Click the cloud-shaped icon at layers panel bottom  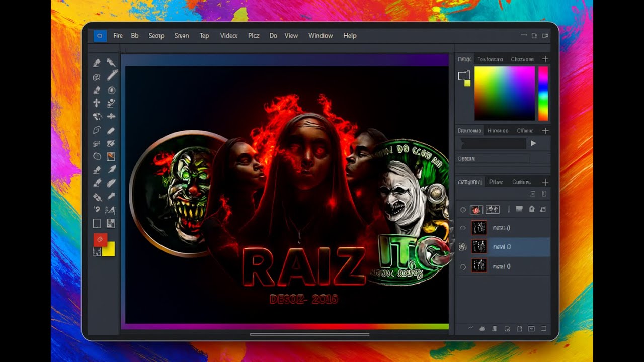pyautogui.click(x=482, y=329)
